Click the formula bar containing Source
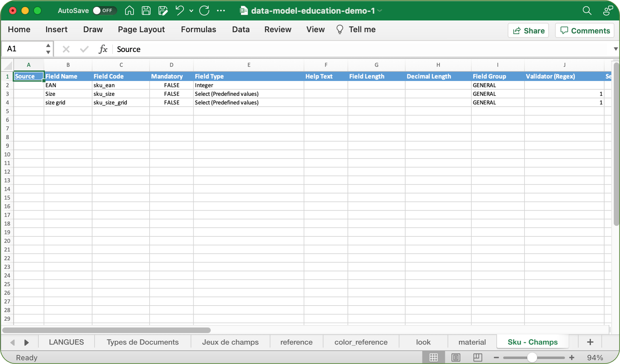Viewport: 620px width, 364px height. 363,49
